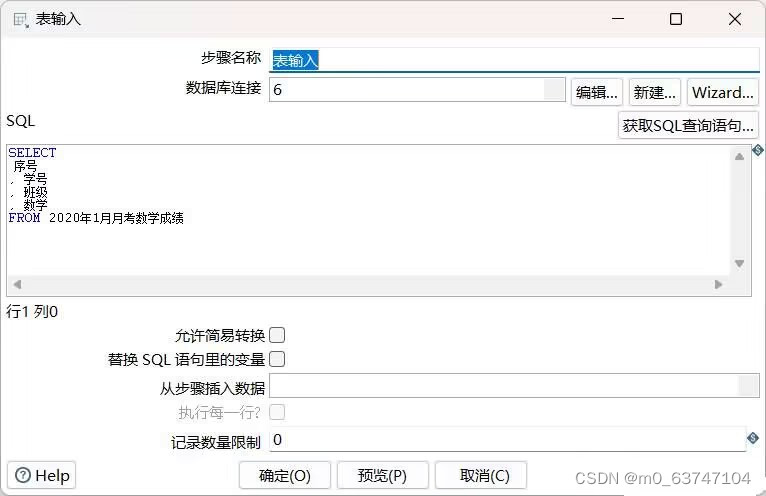Click the 数学 column in the query

pos(35,204)
